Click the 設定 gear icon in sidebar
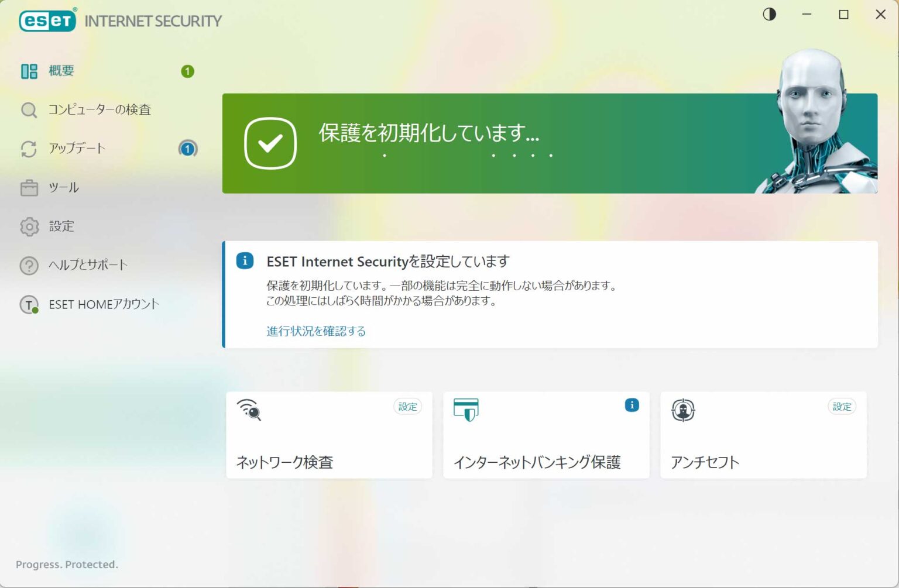The height and width of the screenshot is (588, 899). [x=29, y=226]
